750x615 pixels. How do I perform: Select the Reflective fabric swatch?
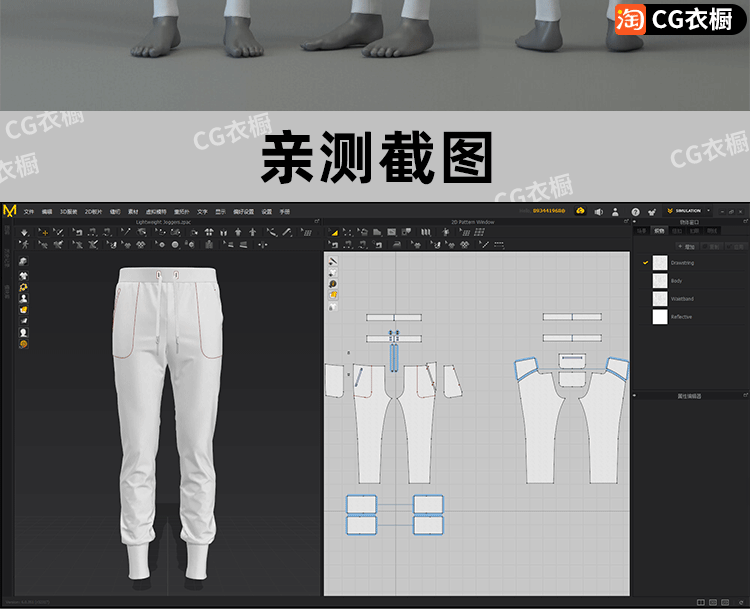pos(660,317)
